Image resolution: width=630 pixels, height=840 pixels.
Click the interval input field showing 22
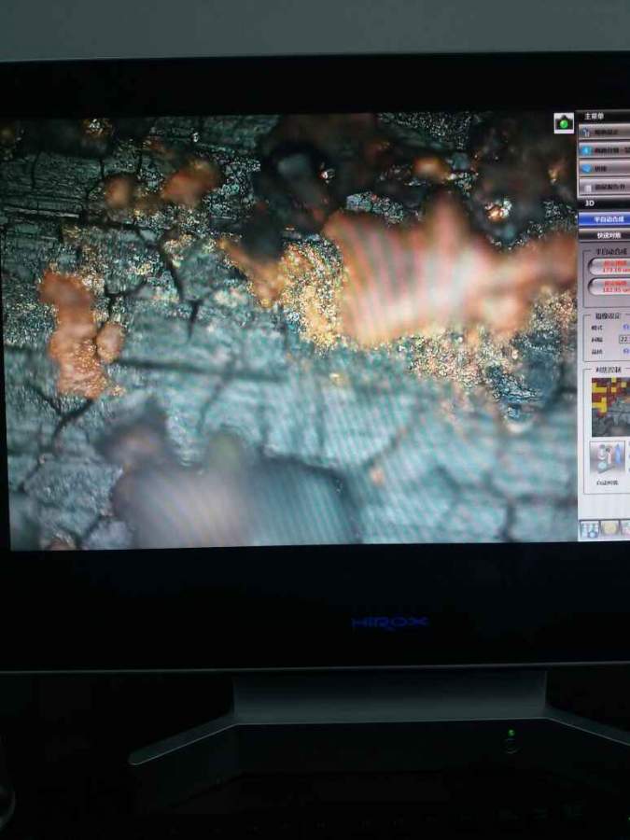(624, 339)
